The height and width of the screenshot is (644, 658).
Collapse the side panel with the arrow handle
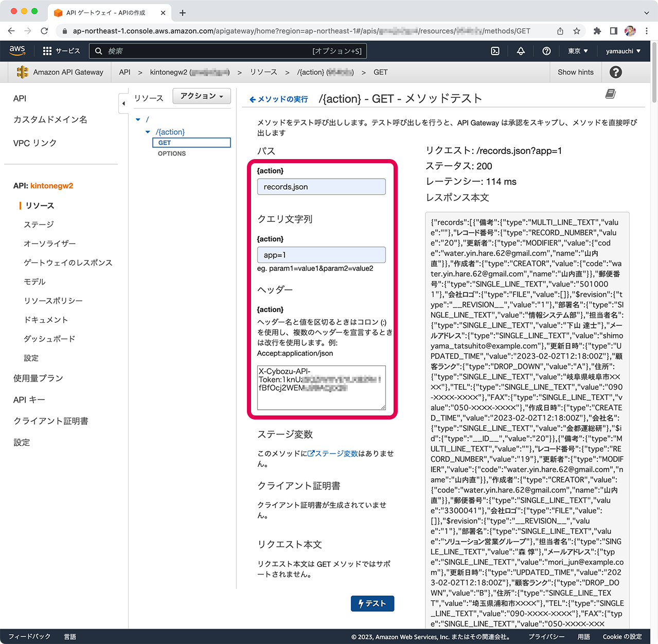[123, 103]
